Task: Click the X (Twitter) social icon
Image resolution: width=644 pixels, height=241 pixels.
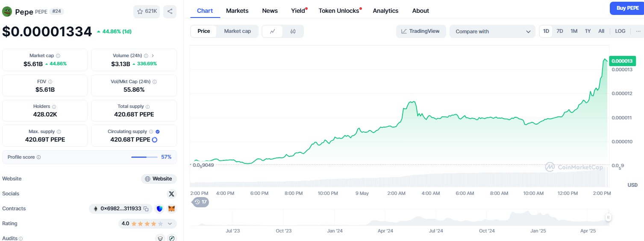Action: (x=171, y=194)
